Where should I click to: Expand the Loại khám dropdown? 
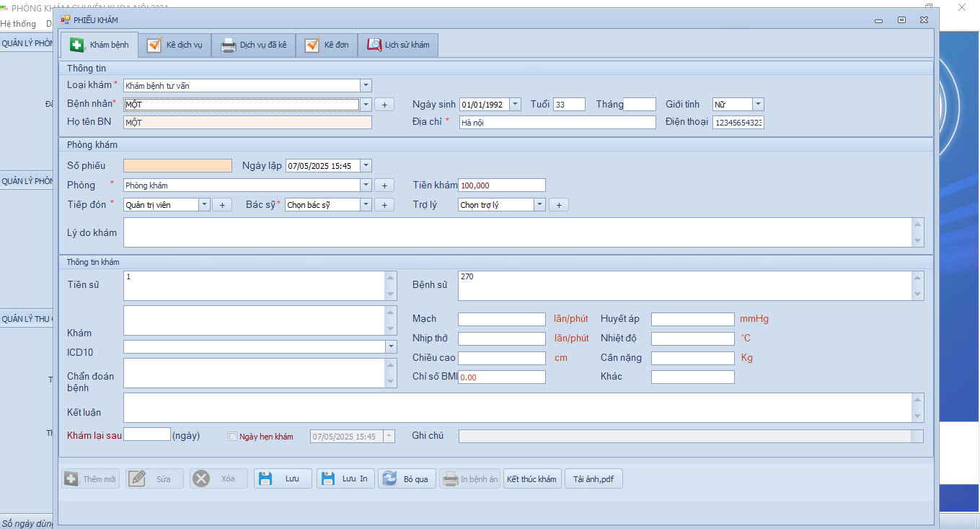click(x=366, y=85)
